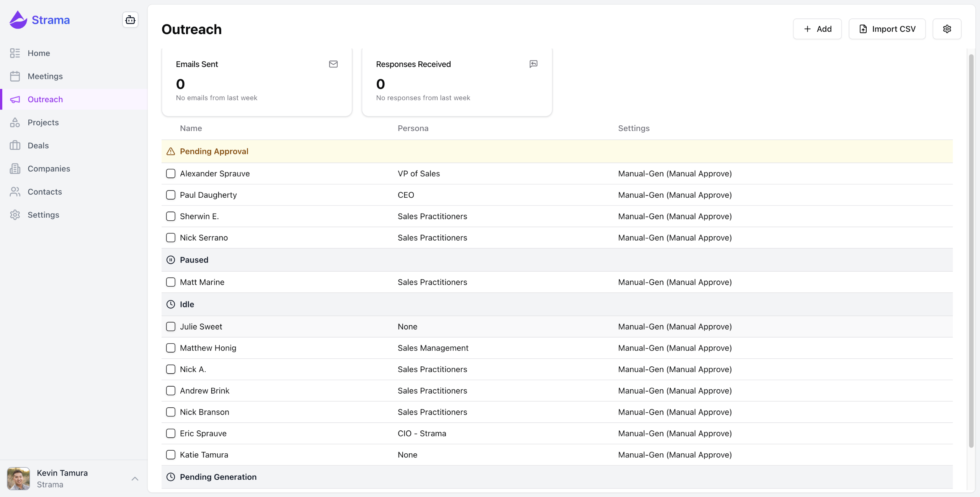Check the box for Alexander Sprauve

[x=171, y=174]
